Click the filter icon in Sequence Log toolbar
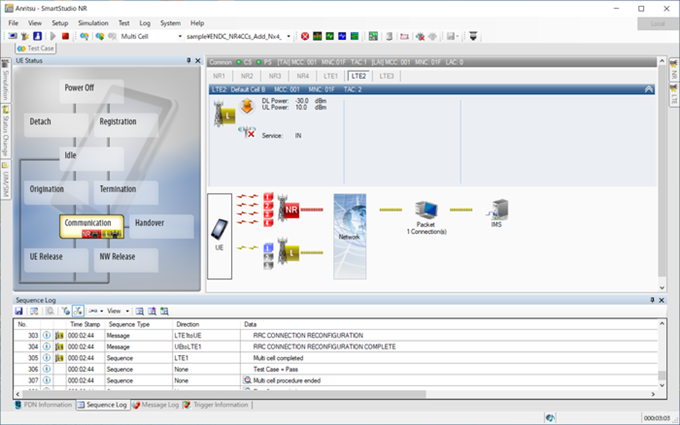680x425 pixels. click(65, 311)
